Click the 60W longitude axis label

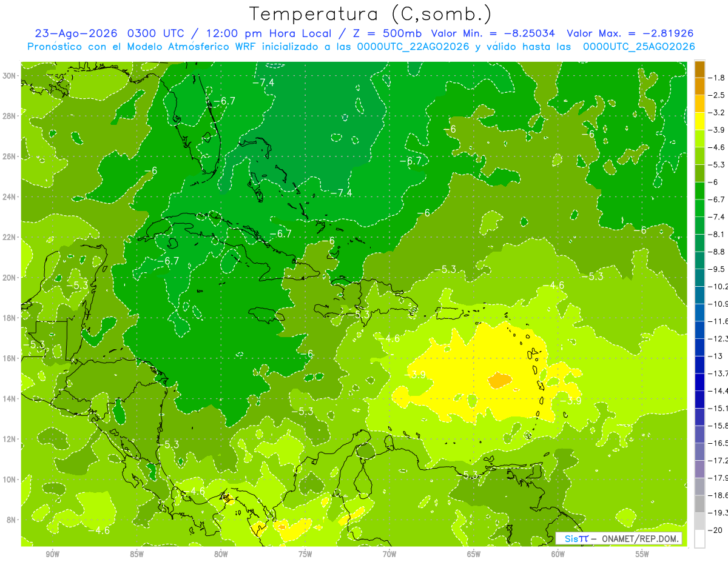[x=558, y=554]
